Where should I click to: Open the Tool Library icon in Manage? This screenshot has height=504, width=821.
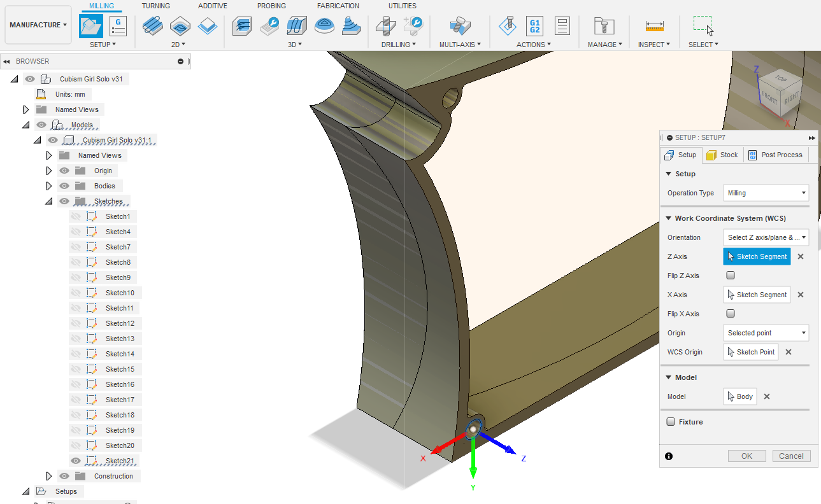[604, 26]
